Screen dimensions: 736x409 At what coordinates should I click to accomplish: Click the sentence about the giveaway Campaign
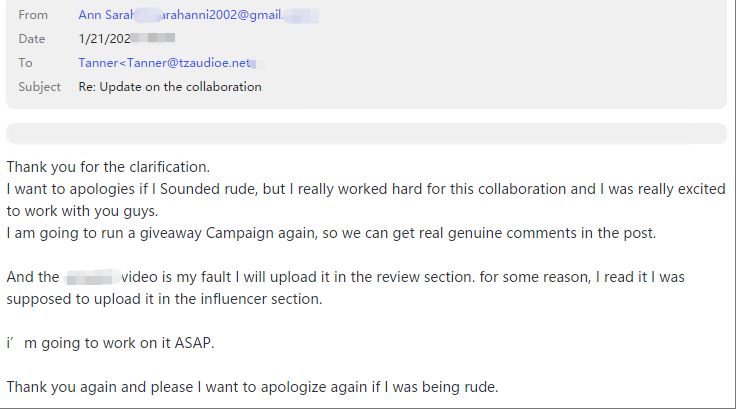[x=331, y=233]
